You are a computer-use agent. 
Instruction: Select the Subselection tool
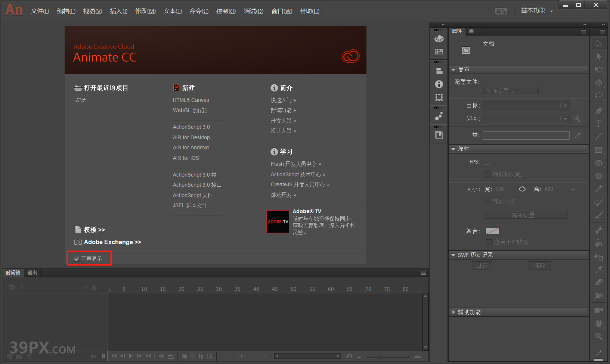pos(599,56)
